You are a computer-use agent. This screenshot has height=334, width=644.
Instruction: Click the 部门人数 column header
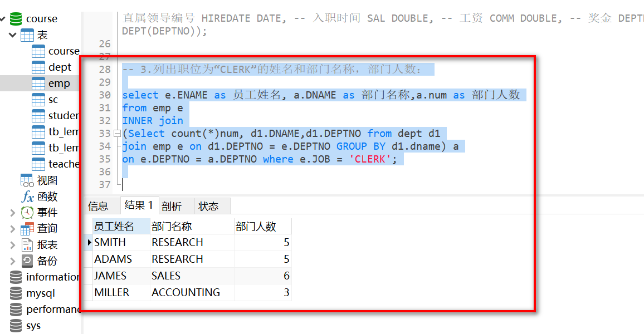(256, 227)
